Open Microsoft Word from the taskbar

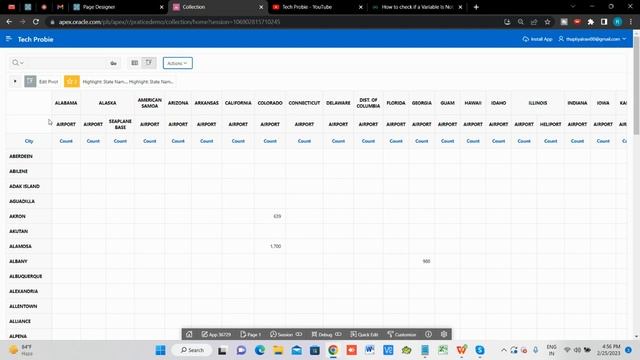pos(369,350)
